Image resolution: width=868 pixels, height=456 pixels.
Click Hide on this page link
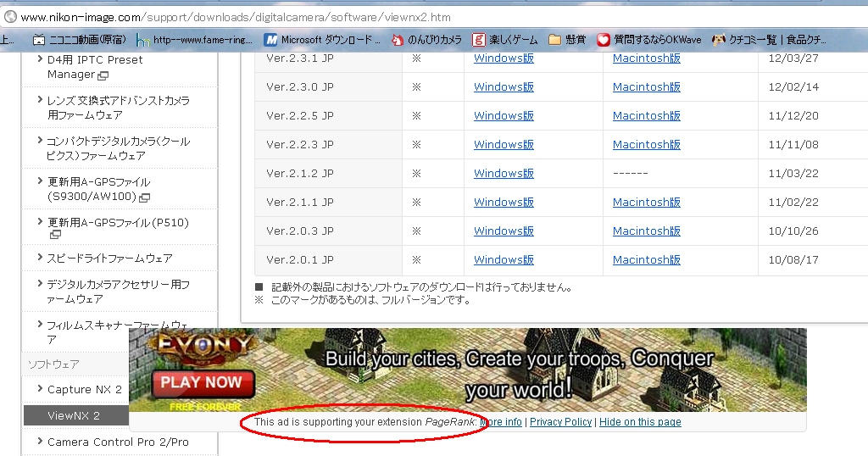tap(640, 422)
